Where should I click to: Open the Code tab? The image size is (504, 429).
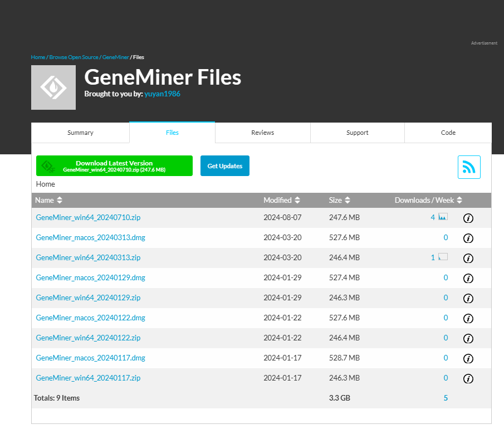448,133
